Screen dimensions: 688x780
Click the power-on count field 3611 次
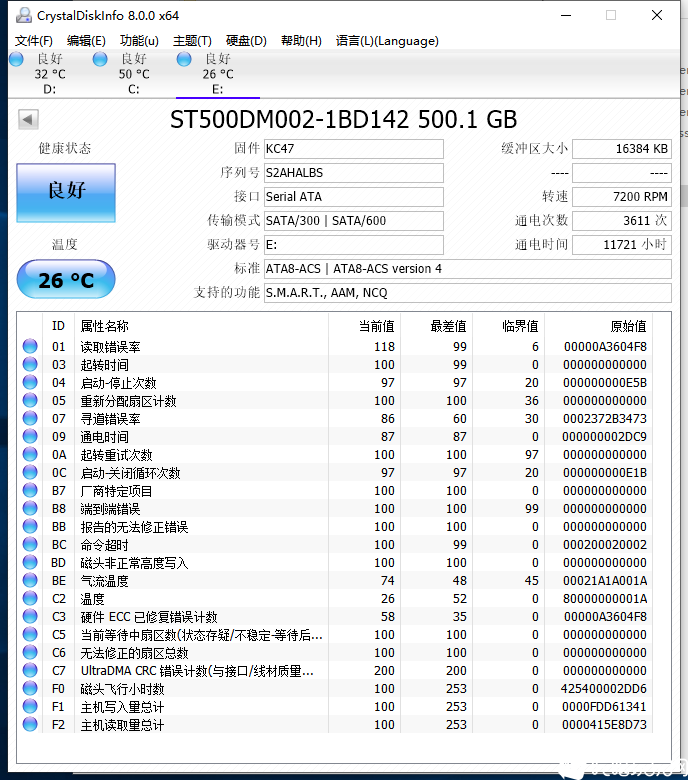pyautogui.click(x=622, y=220)
